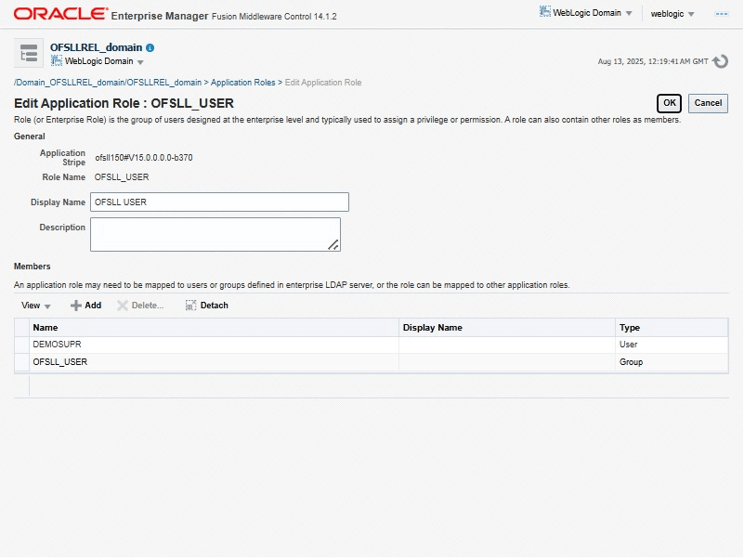Click the WebLogic Domain icon in the header bar
Image resolution: width=744 pixels, height=560 pixels.
coord(544,11)
